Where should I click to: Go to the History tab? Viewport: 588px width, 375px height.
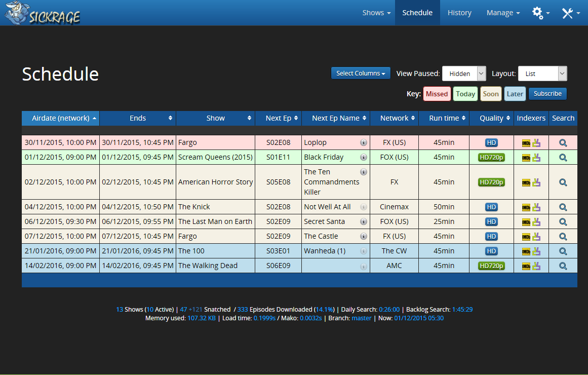tap(459, 13)
